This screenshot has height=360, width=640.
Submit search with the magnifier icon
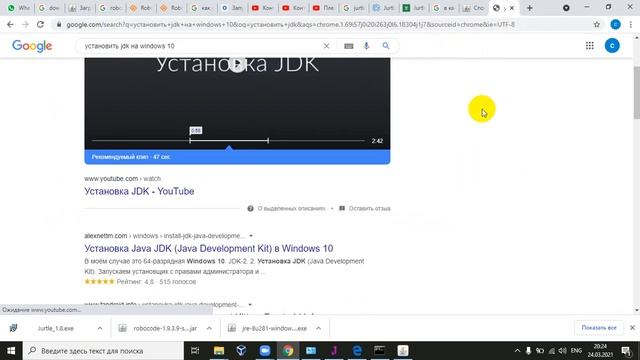tap(386, 46)
